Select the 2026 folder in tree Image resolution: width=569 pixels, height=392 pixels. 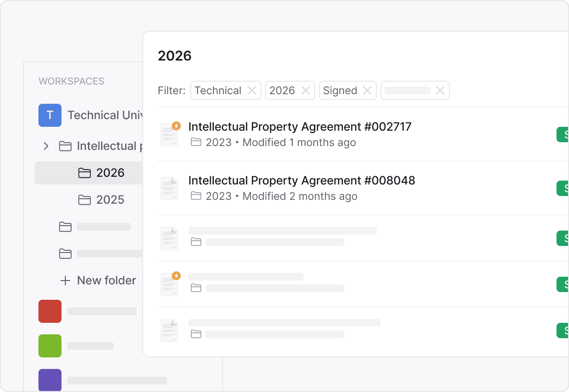point(110,173)
